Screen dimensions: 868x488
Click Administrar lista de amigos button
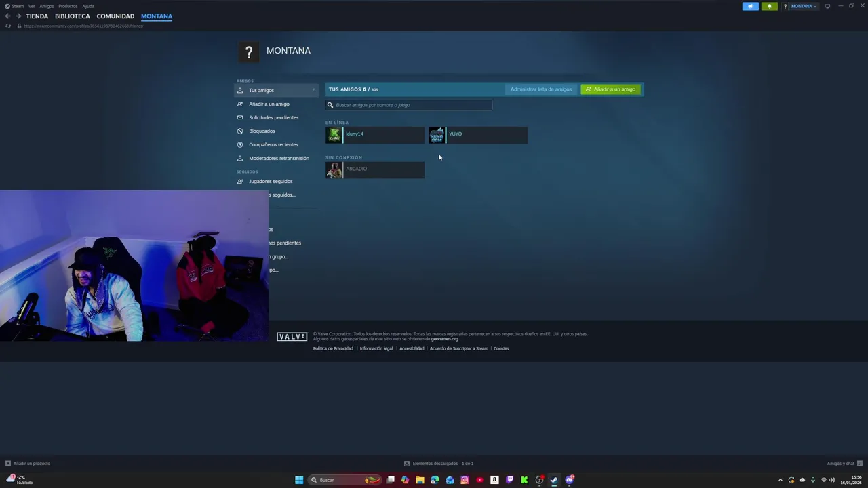tap(540, 89)
